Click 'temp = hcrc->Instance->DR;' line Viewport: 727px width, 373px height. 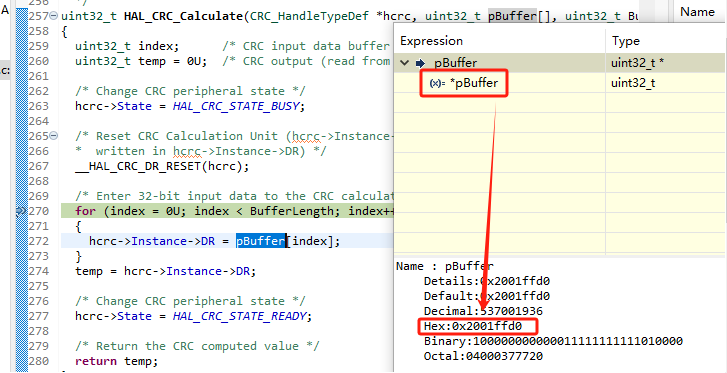tap(166, 271)
